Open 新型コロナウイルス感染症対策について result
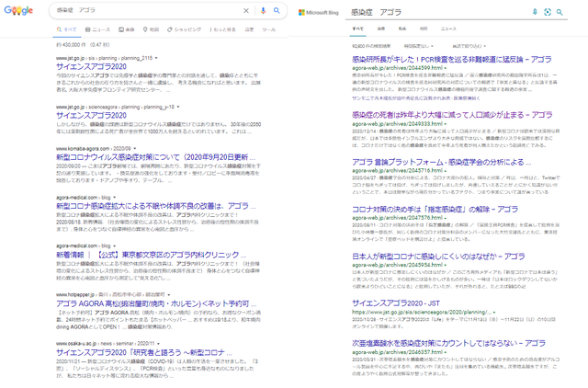The height and width of the screenshot is (388, 588). [155, 157]
